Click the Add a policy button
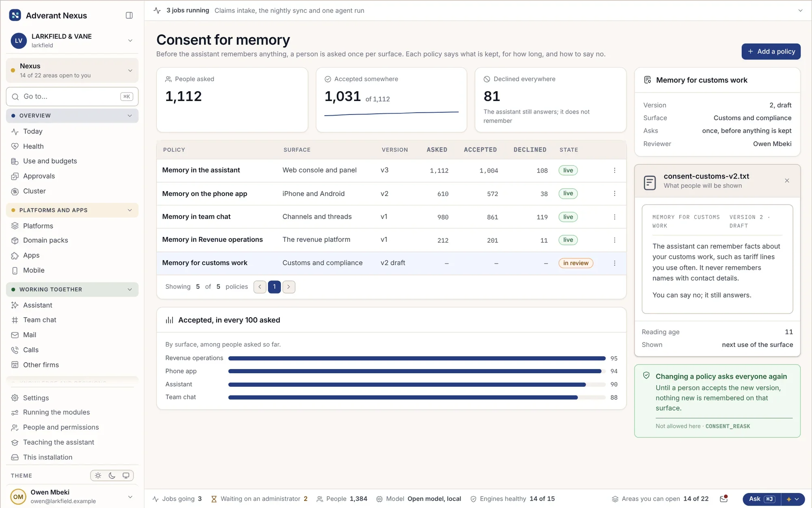The height and width of the screenshot is (508, 812). coord(771,52)
